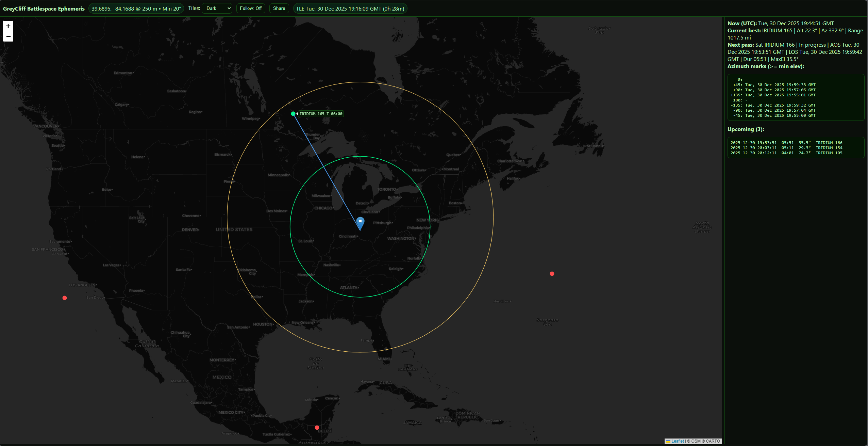The image size is (868, 446).
Task: Zoom out on the map
Action: pos(8,36)
